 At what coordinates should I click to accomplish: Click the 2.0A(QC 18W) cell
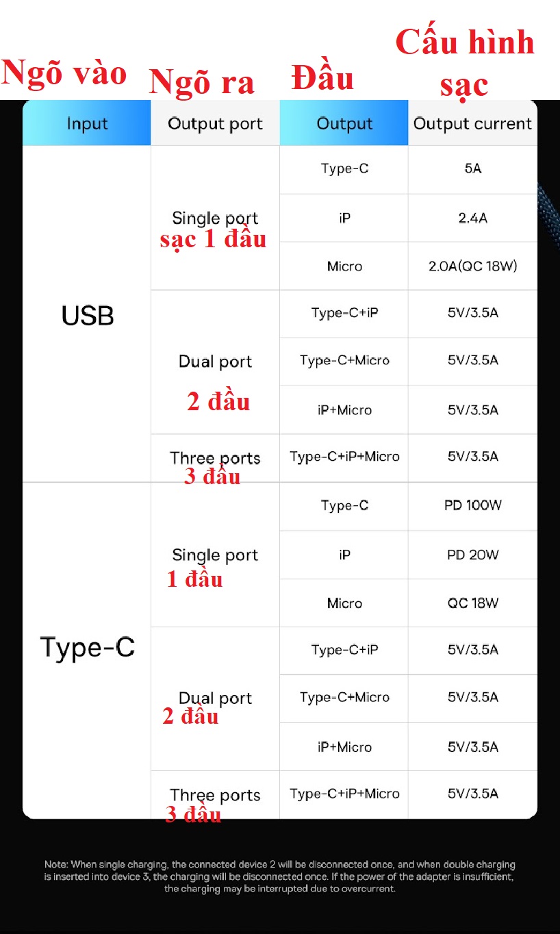472,266
